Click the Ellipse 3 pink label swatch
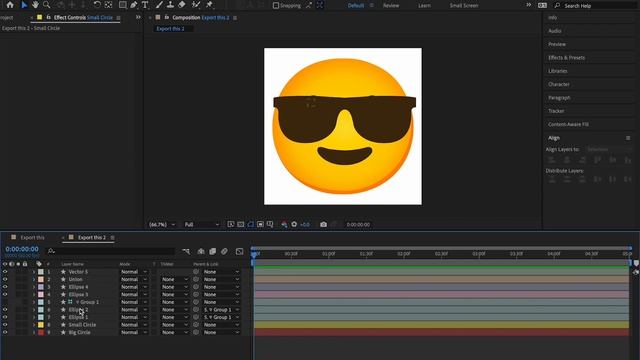 (x=41, y=294)
